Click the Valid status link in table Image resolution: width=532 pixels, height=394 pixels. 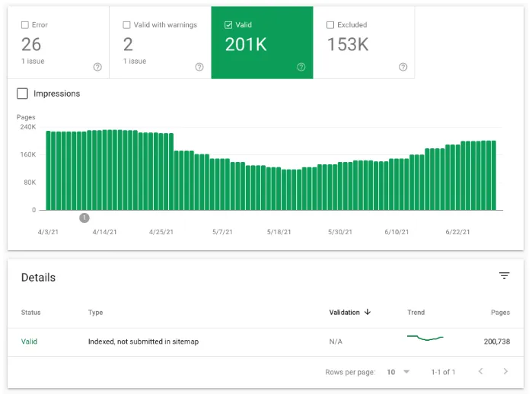(29, 342)
